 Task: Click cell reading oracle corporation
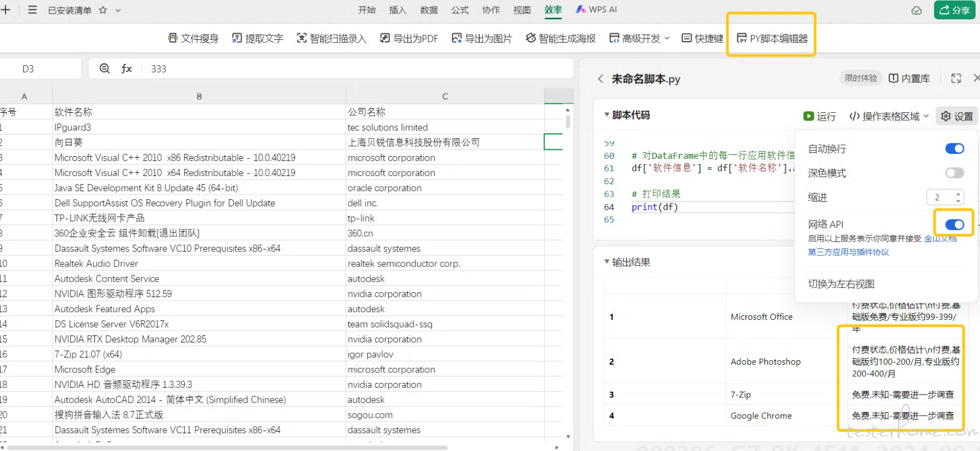click(x=445, y=188)
